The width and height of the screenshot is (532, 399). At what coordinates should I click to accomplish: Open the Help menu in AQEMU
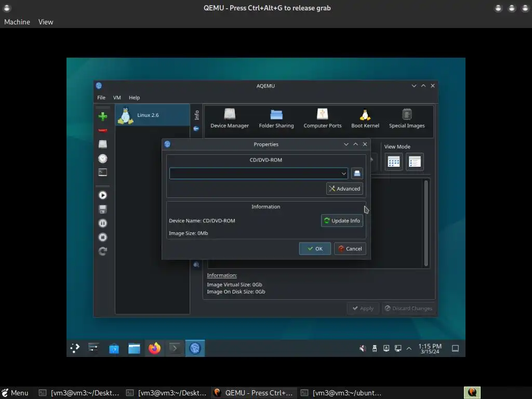click(135, 97)
